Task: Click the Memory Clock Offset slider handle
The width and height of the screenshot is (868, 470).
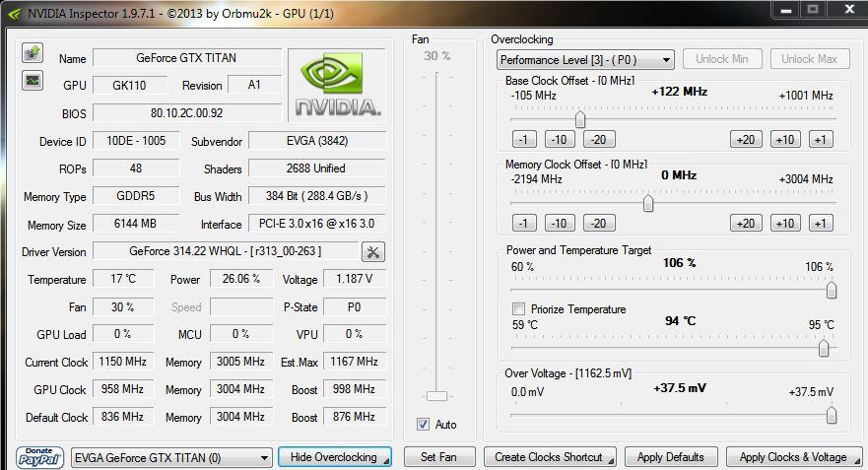Action: pyautogui.click(x=648, y=203)
